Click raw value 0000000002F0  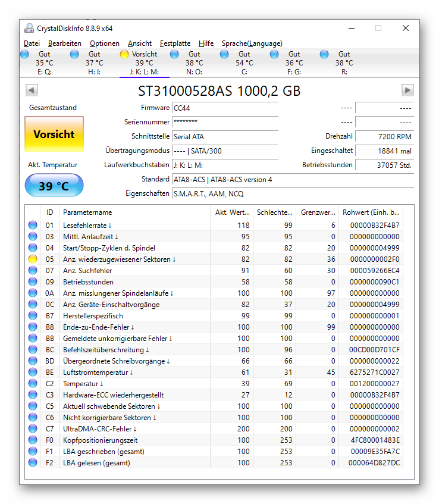click(x=375, y=259)
